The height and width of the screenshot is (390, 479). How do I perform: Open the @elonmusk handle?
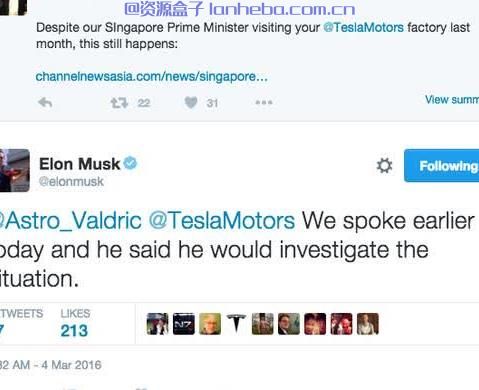tap(71, 182)
